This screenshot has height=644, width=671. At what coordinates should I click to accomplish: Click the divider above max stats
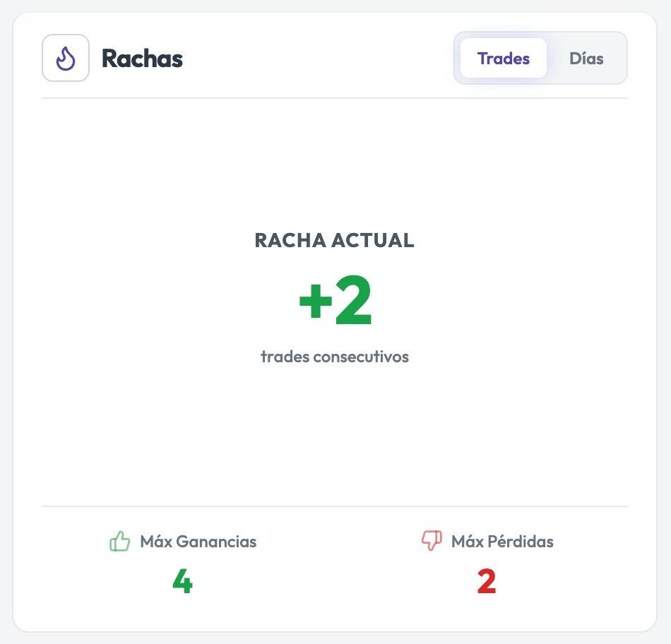coord(335,506)
